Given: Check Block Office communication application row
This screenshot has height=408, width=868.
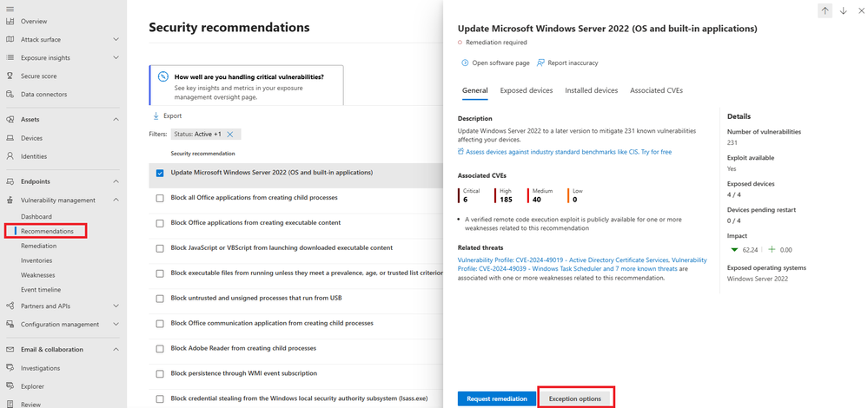Looking at the screenshot, I should click(x=160, y=324).
